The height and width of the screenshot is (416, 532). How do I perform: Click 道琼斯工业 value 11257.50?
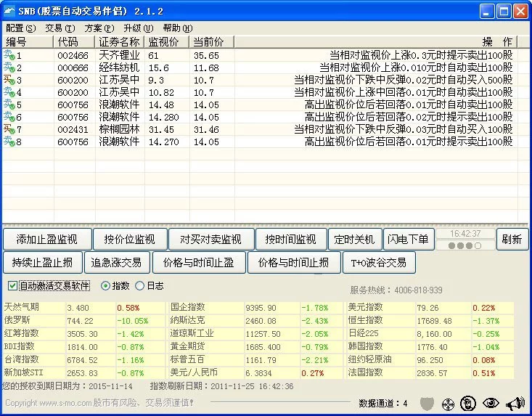click(x=263, y=334)
